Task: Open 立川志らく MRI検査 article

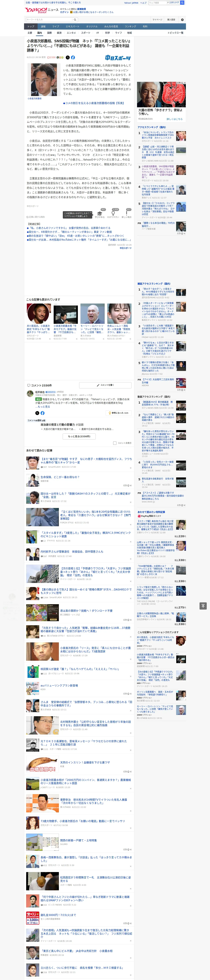Action: [82, 968]
